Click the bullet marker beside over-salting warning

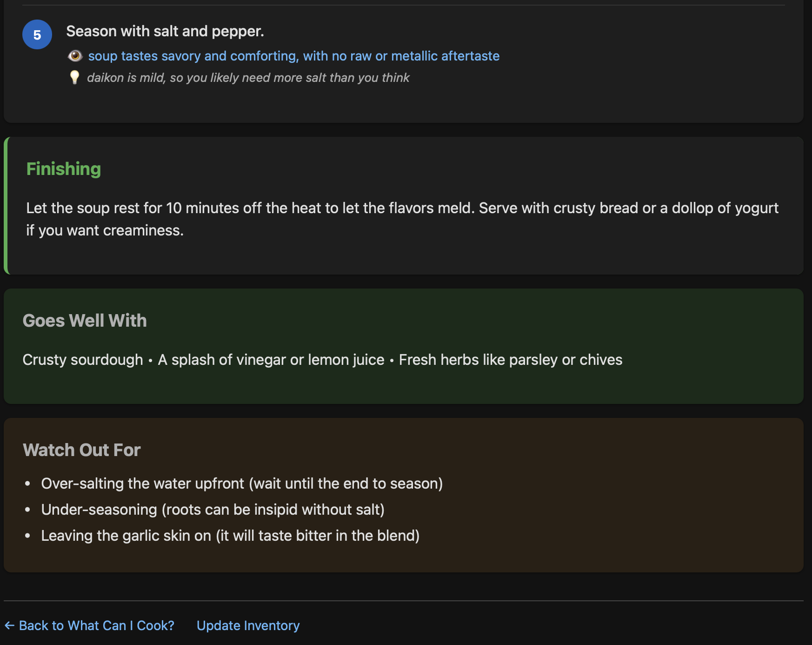click(28, 484)
